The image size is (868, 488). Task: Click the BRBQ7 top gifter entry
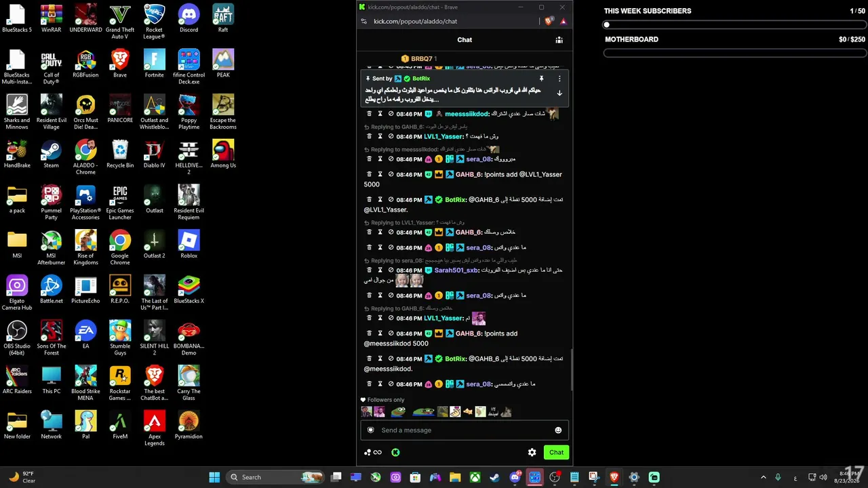(419, 59)
